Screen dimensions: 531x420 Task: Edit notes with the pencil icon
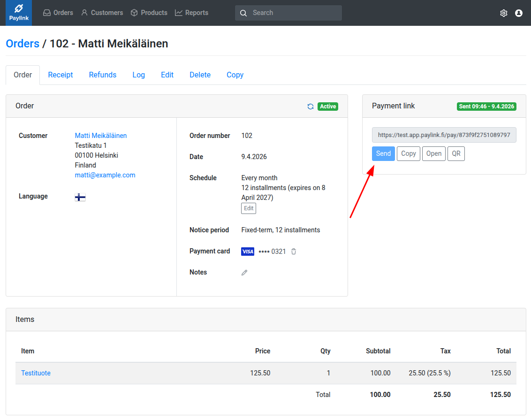pos(244,273)
